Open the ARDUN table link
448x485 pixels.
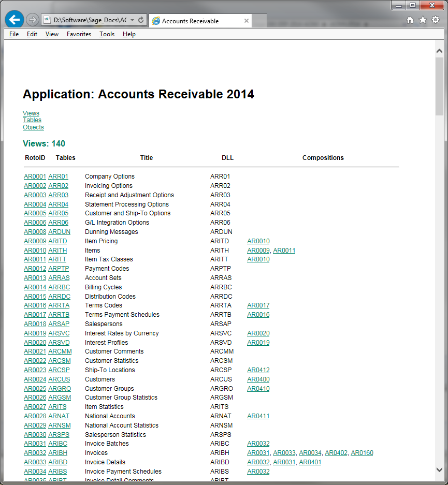(59, 232)
